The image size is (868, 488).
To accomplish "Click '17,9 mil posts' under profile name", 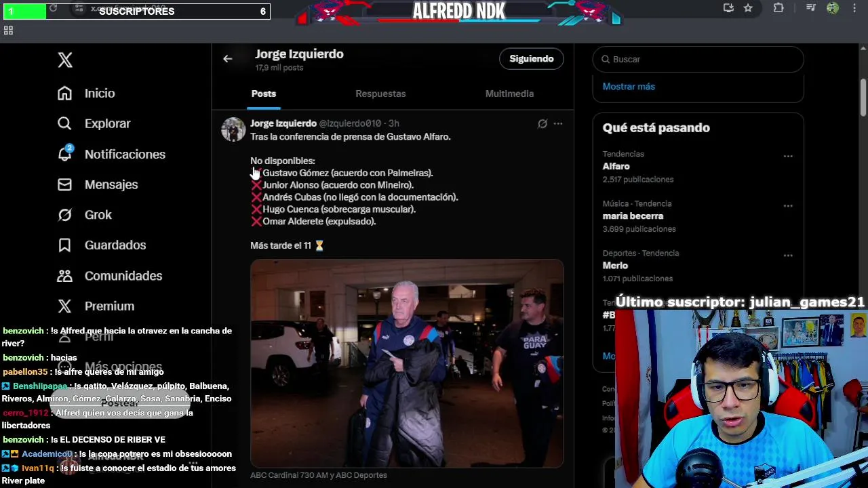I will coord(279,68).
